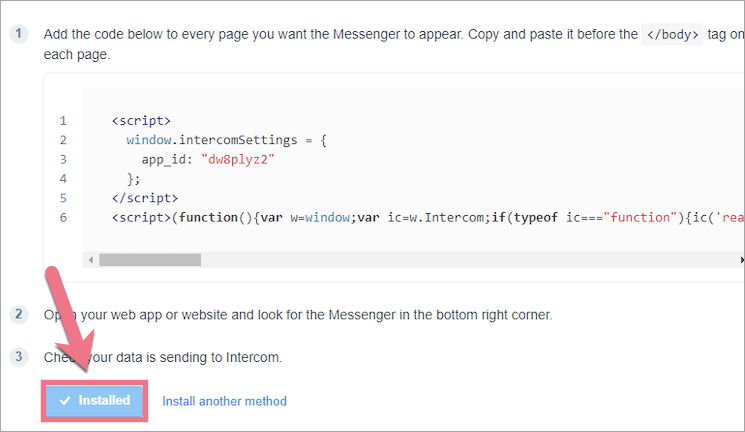This screenshot has width=745, height=432.
Task: Click the horizontal scrollbar thumb under code
Action: tap(150, 260)
